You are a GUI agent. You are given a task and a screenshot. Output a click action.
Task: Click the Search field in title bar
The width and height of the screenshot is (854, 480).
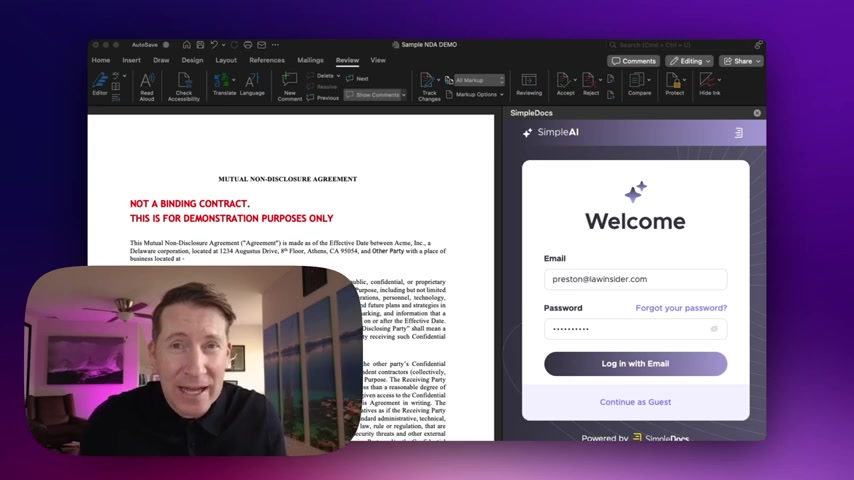675,45
